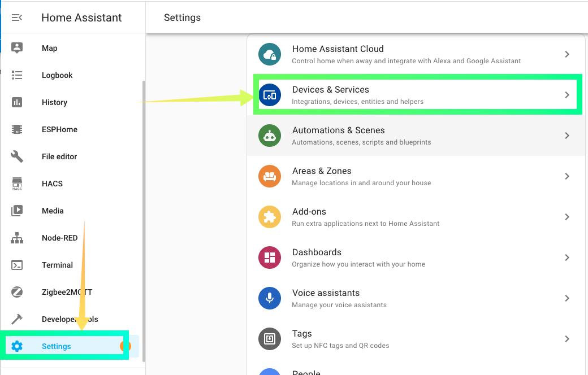Expand Add-ons chevron

(567, 217)
